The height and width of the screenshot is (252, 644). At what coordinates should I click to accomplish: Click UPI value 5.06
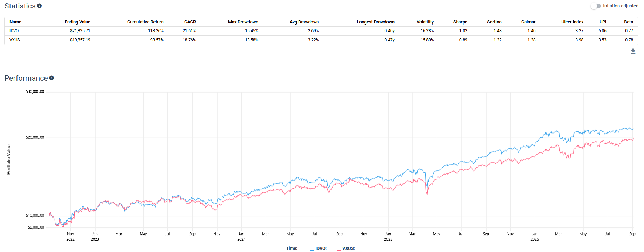[602, 31]
